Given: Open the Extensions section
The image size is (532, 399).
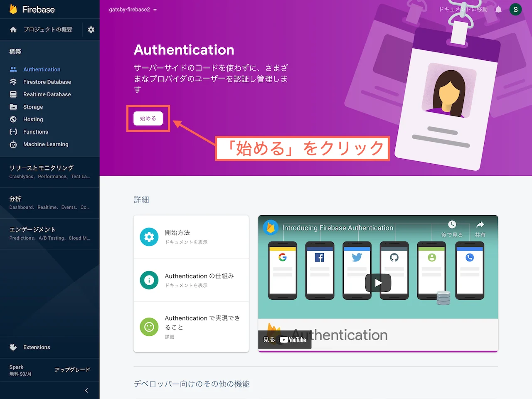Looking at the screenshot, I should point(37,347).
